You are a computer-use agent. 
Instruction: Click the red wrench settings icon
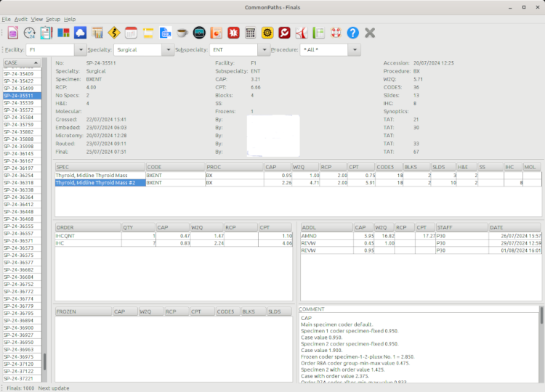pyautogui.click(x=284, y=33)
